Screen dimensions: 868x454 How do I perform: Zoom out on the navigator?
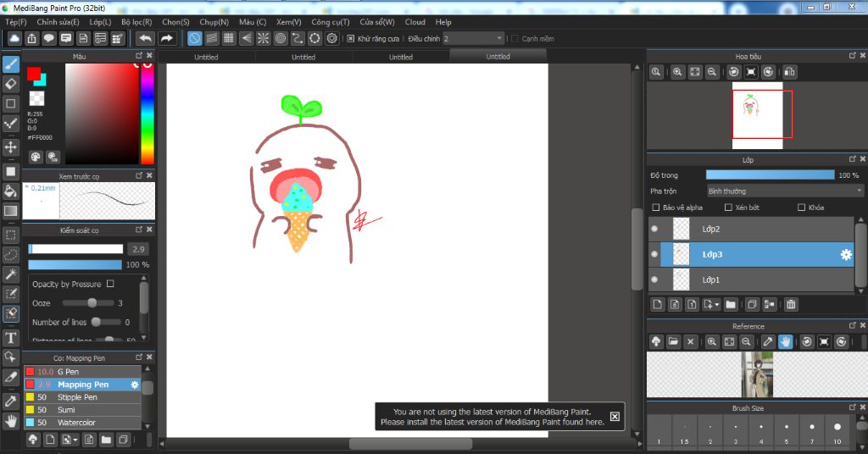click(712, 72)
